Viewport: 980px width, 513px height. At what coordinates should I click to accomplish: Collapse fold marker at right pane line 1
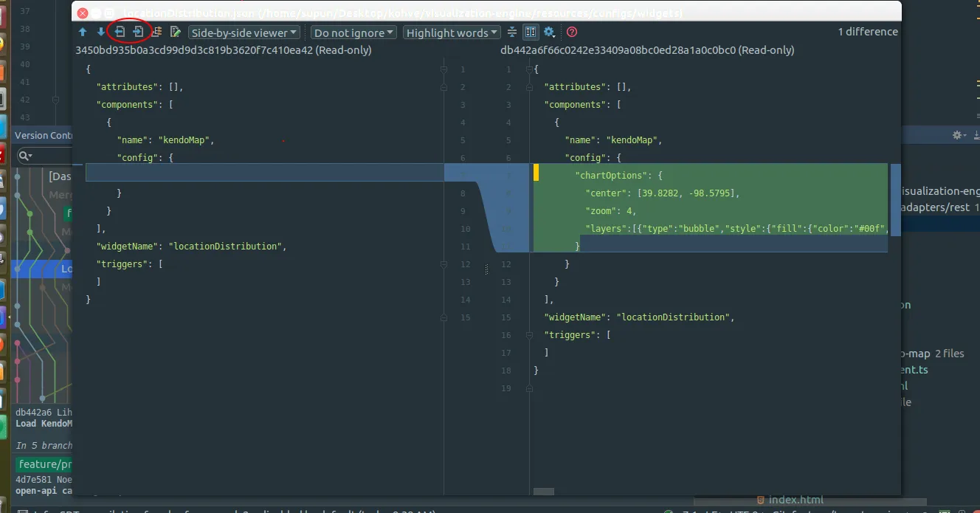[529, 69]
